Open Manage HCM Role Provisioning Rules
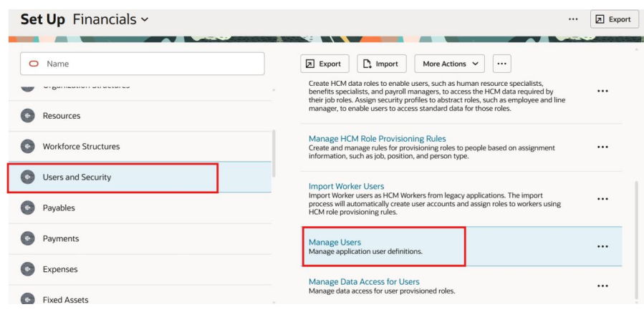Image resolution: width=644 pixels, height=317 pixels. coord(377,138)
